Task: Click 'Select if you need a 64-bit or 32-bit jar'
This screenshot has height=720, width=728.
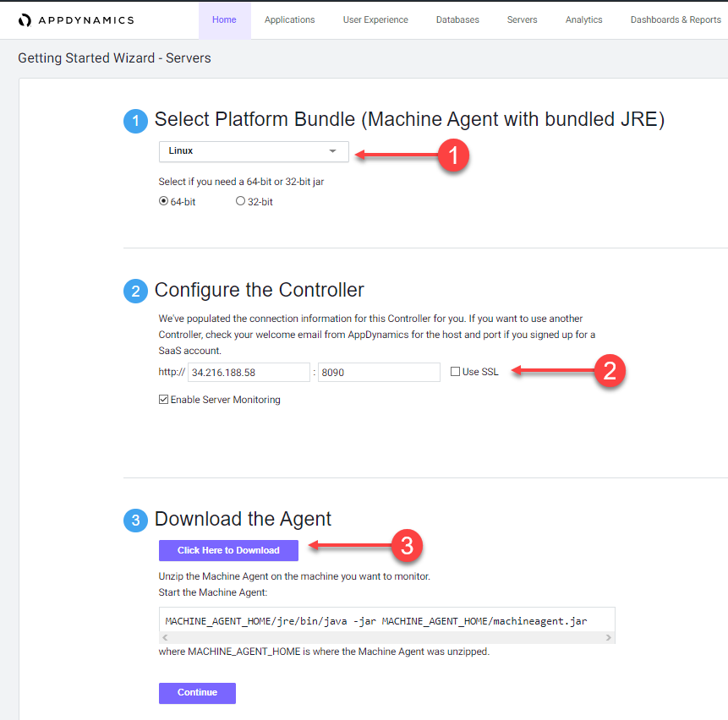Action: coord(241,182)
